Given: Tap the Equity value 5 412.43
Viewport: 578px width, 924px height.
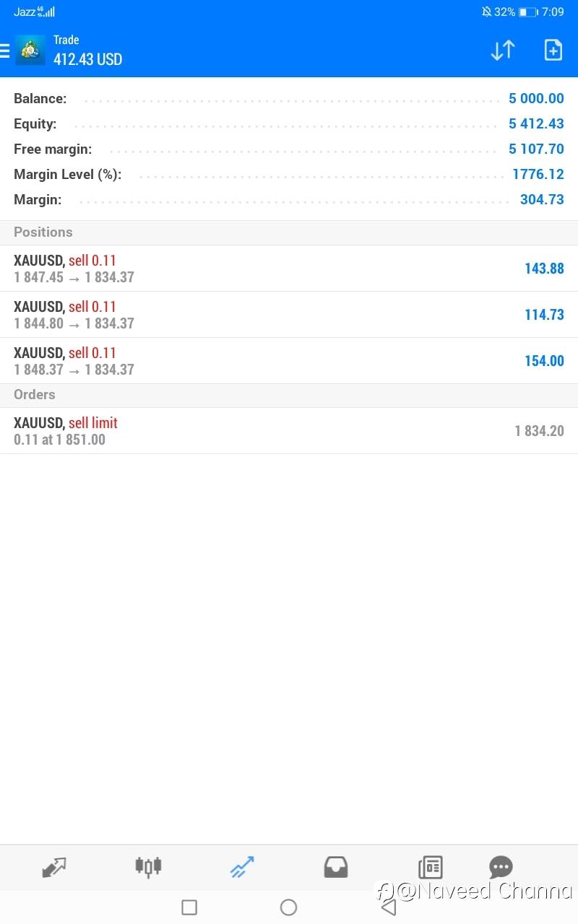Looking at the screenshot, I should 535,124.
